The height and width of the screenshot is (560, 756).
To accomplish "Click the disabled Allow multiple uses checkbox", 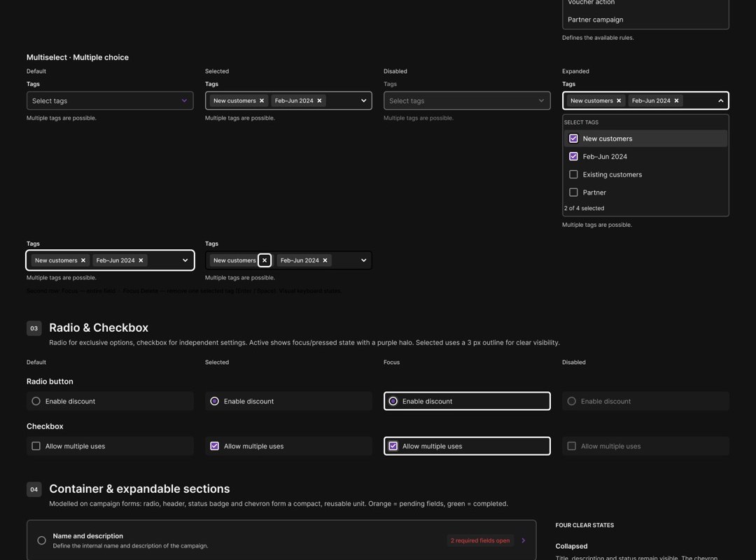I will [x=571, y=446].
